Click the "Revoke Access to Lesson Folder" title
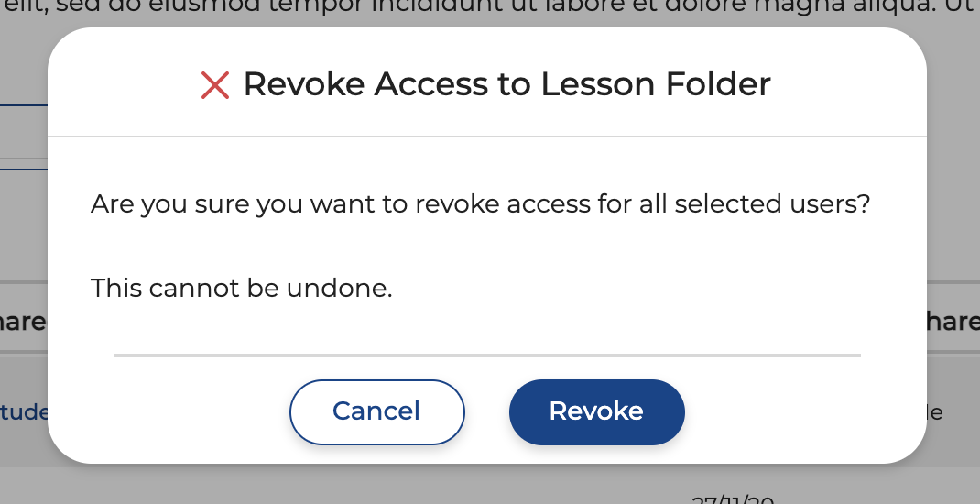Image resolution: width=980 pixels, height=504 pixels. point(506,84)
